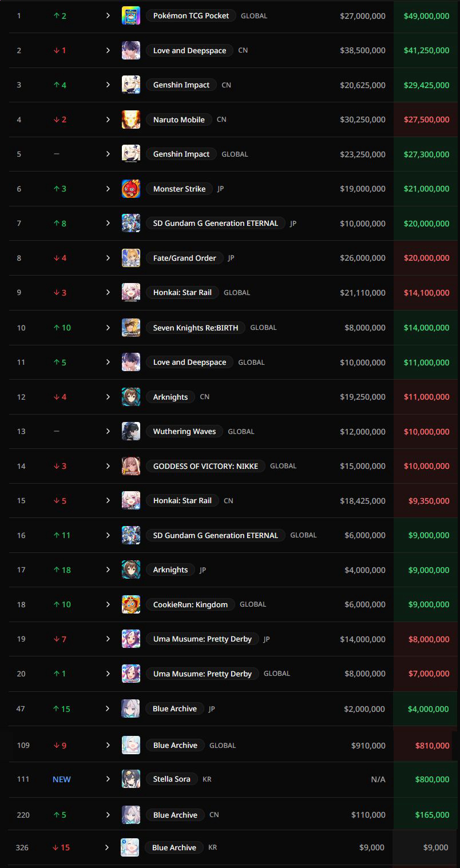Open the Stella Sora name label

[172, 779]
